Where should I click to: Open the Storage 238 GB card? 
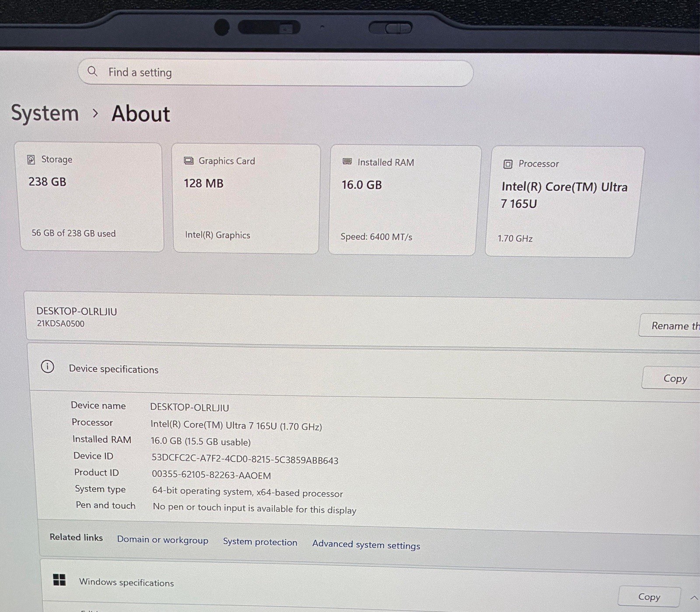pyautogui.click(x=90, y=197)
